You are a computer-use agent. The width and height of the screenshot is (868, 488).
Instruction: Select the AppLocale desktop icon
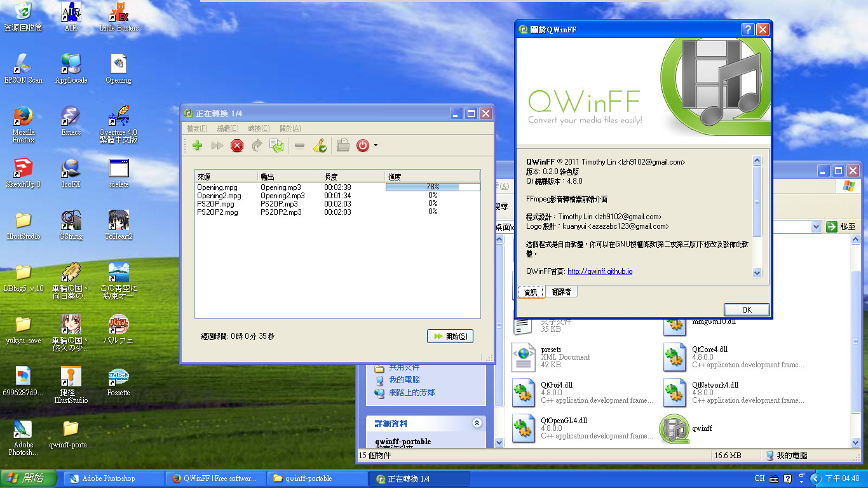71,69
